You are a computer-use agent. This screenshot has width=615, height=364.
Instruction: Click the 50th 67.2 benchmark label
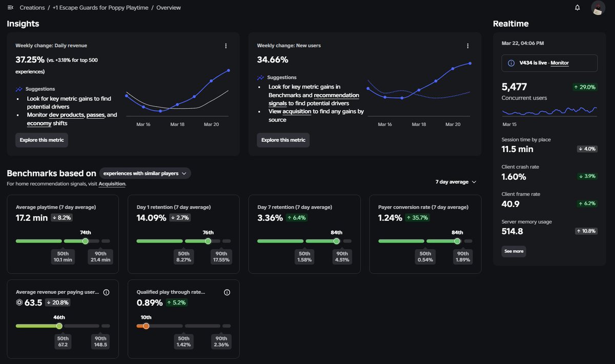pyautogui.click(x=63, y=341)
